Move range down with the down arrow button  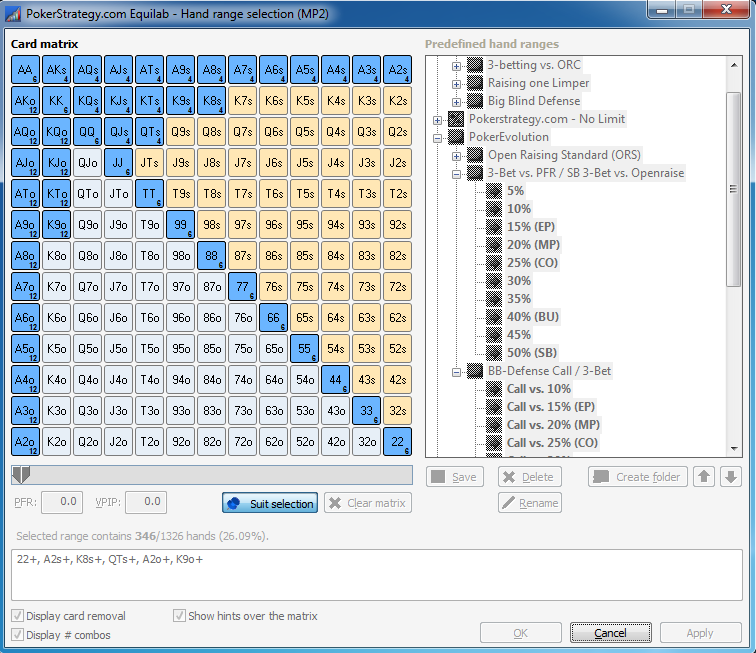point(731,477)
